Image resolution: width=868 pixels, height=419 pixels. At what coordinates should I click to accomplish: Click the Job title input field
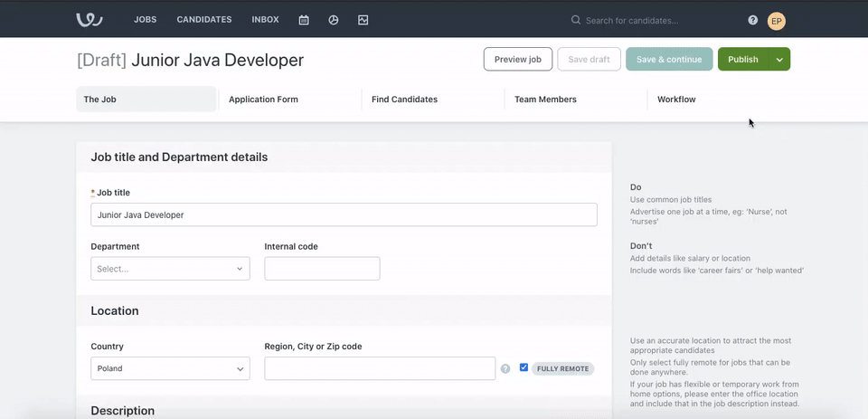tap(344, 214)
